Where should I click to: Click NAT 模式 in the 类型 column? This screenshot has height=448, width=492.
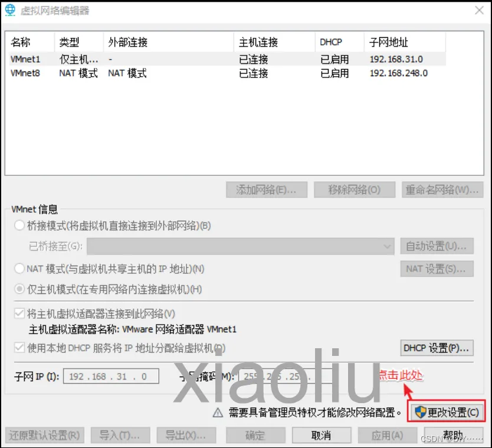[x=78, y=73]
